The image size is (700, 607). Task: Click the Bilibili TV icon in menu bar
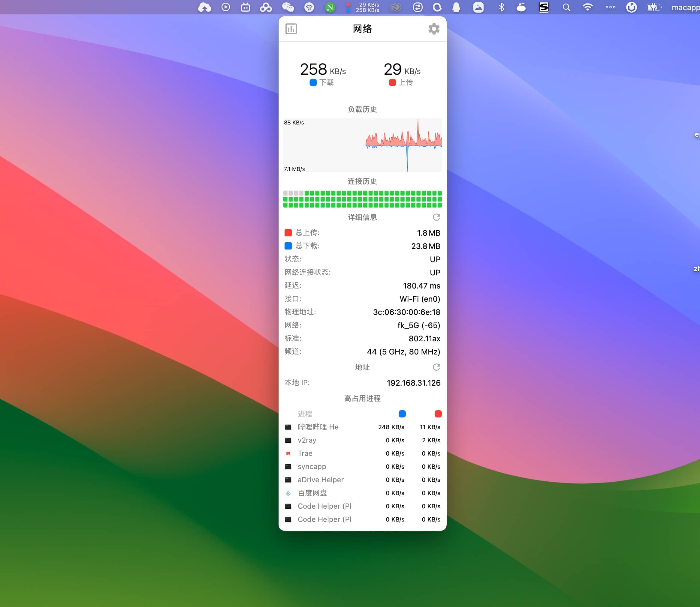pyautogui.click(x=246, y=7)
